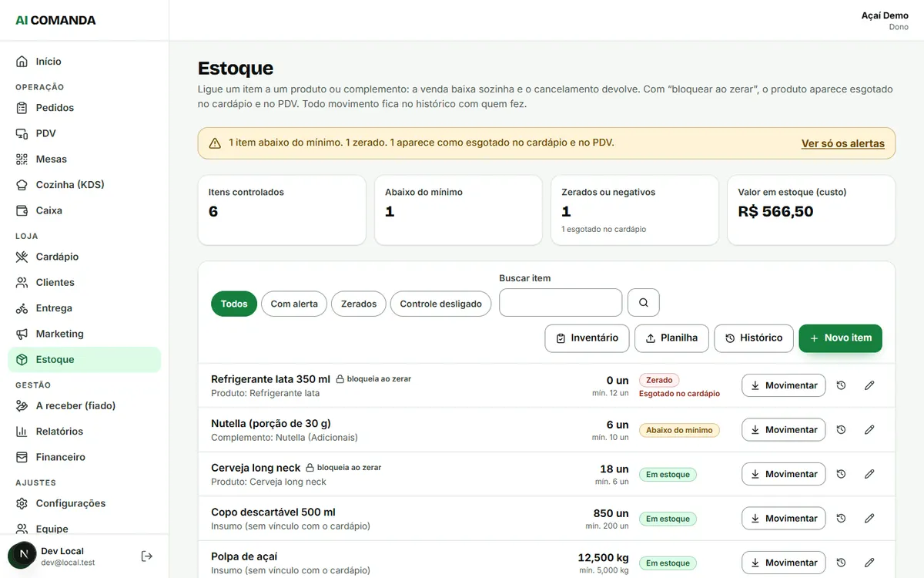Open Cardápio in the sidebar
The height and width of the screenshot is (578, 924).
(x=85, y=257)
